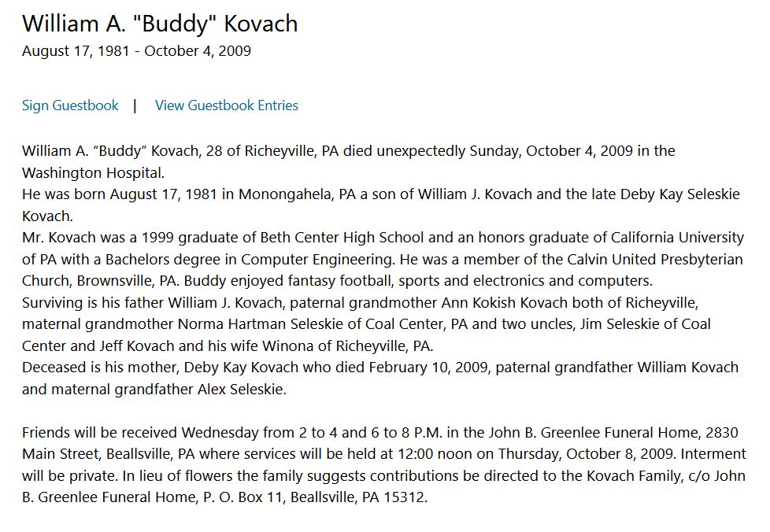Click the August 17, 1981 - October 4, 2009 date line
This screenshot has width=770, height=532.
[x=136, y=51]
